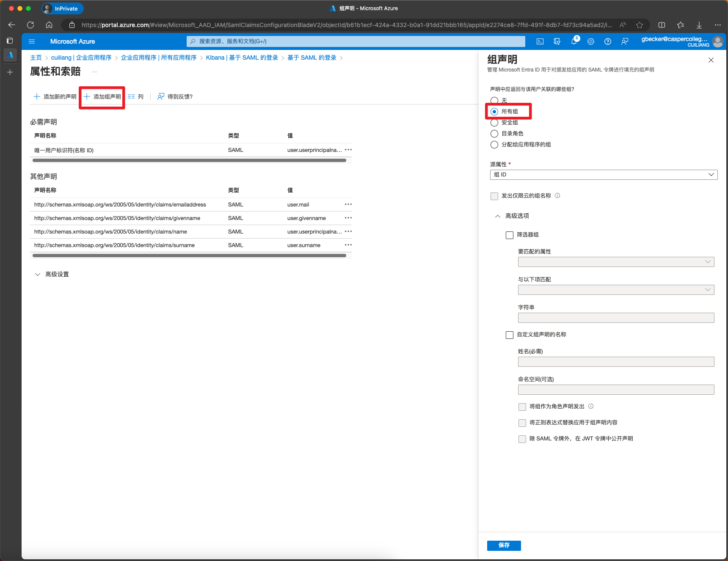
Task: Click info icon next to 将组作为角色声明发出
Action: (x=591, y=406)
